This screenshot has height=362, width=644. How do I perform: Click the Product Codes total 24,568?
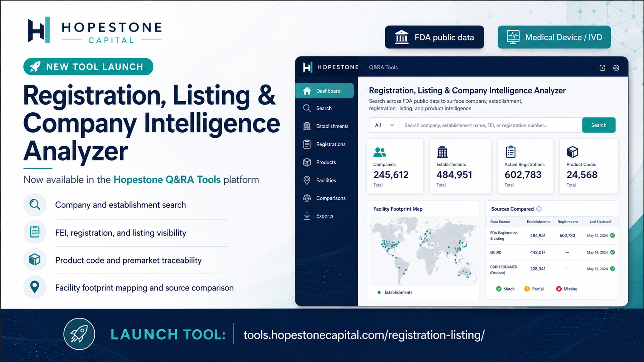pyautogui.click(x=582, y=175)
